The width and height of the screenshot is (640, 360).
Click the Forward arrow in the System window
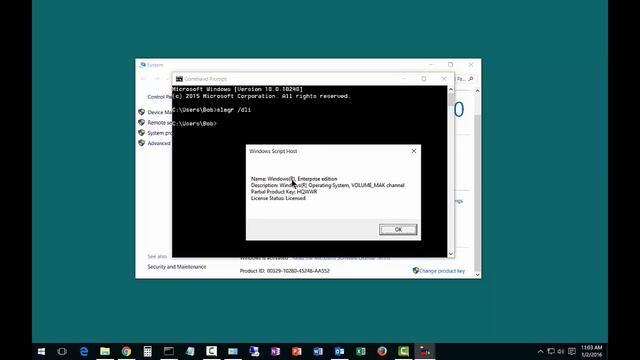click(157, 78)
